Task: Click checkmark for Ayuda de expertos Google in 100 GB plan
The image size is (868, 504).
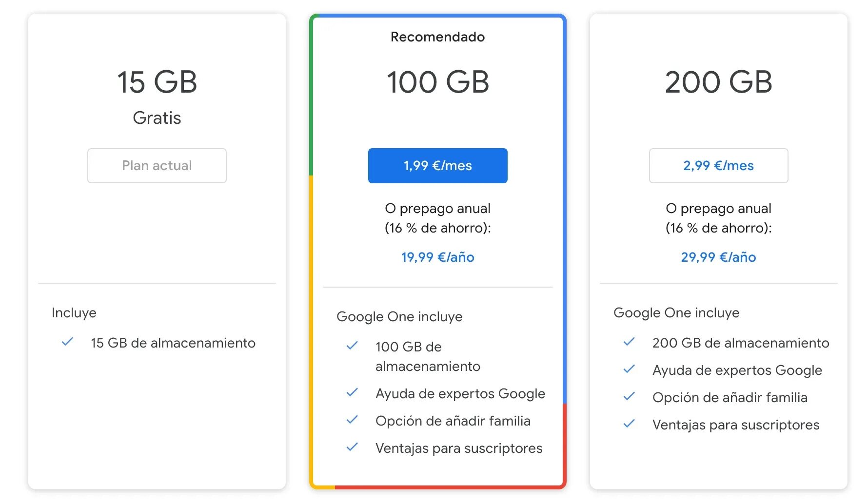Action: pyautogui.click(x=352, y=393)
